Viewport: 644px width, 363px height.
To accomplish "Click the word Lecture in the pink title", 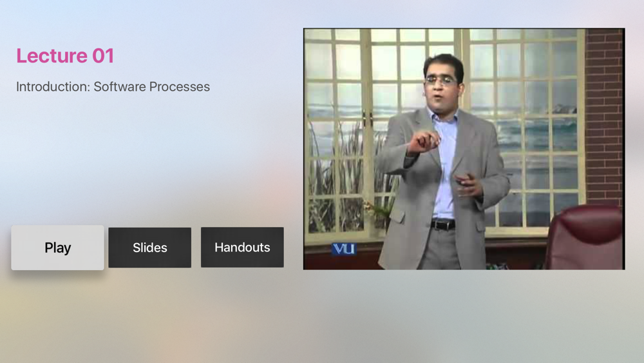I will click(52, 55).
